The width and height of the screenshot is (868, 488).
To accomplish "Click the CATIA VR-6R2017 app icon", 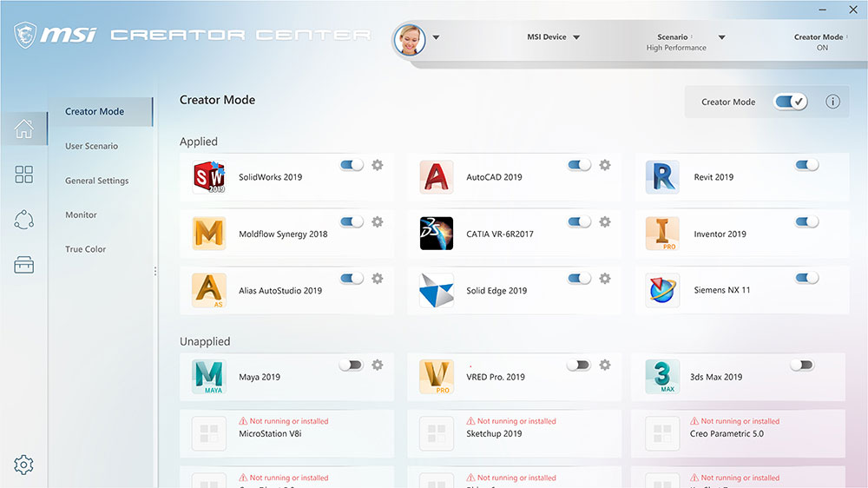I will [436, 234].
